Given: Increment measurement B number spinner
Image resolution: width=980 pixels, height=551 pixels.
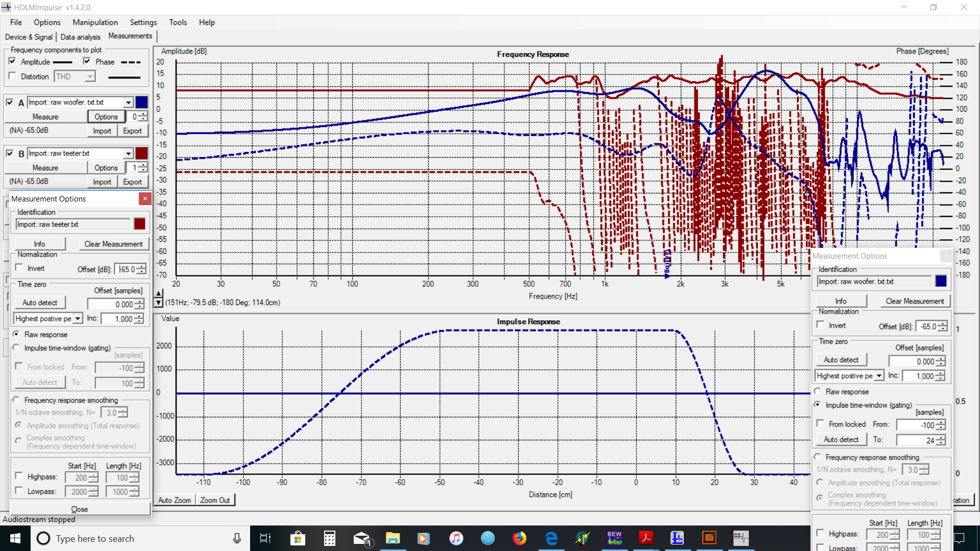Looking at the screenshot, I should pyautogui.click(x=143, y=165).
